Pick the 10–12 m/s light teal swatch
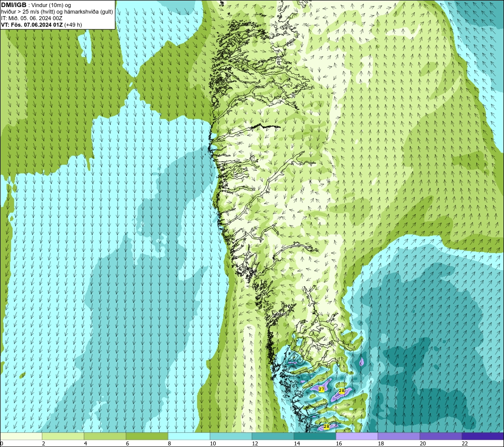The width and height of the screenshot is (504, 447). click(x=231, y=436)
